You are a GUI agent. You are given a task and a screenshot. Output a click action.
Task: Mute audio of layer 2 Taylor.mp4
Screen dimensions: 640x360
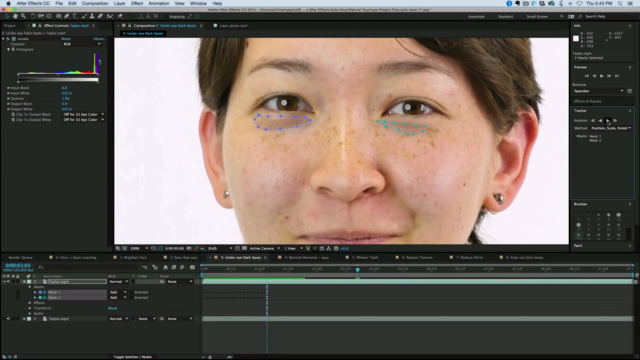tap(8, 319)
